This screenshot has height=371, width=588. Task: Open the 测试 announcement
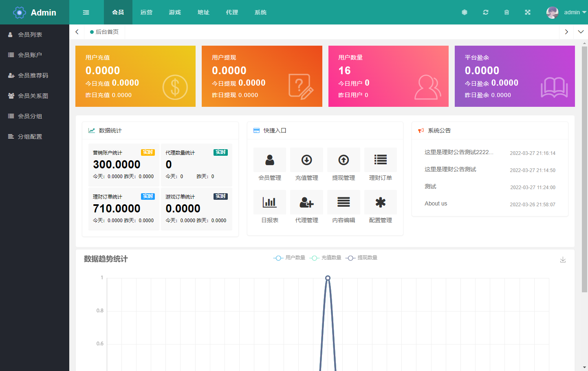[x=430, y=186]
